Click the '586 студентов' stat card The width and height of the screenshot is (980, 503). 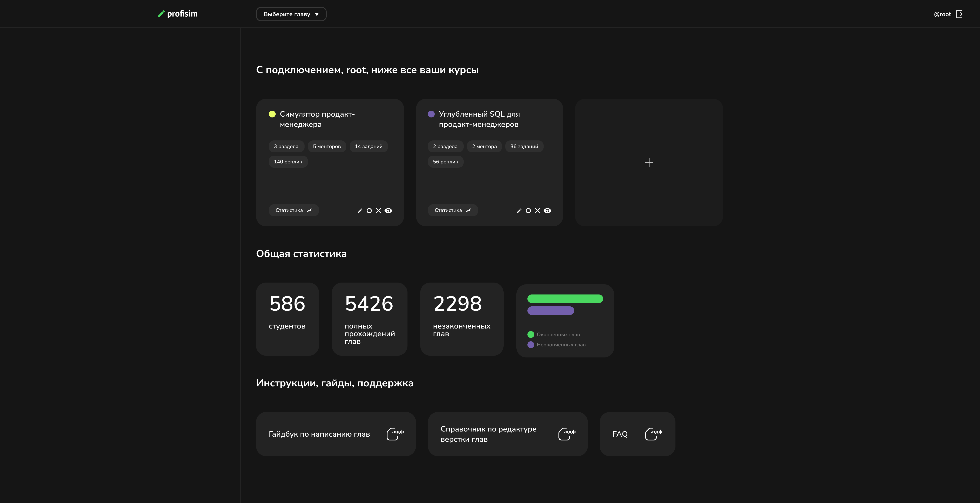(x=287, y=319)
